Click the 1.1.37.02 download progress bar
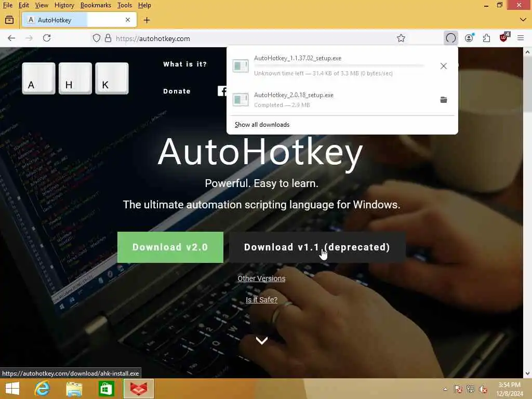 click(339, 65)
